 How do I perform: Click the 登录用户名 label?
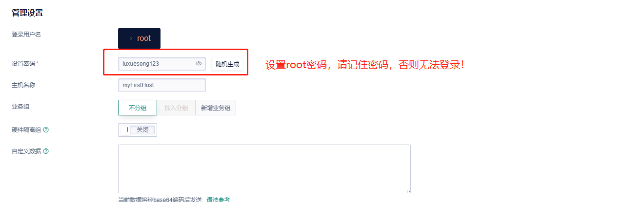(x=26, y=35)
